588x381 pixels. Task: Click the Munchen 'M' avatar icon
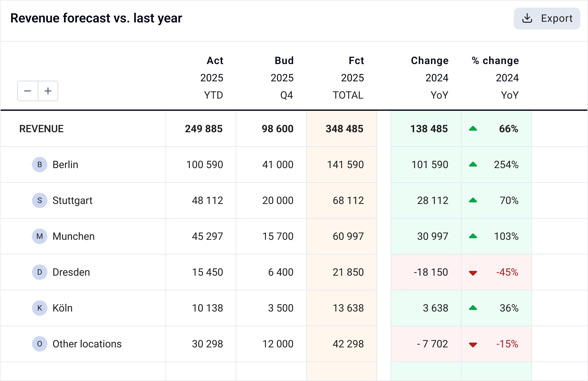pos(40,236)
